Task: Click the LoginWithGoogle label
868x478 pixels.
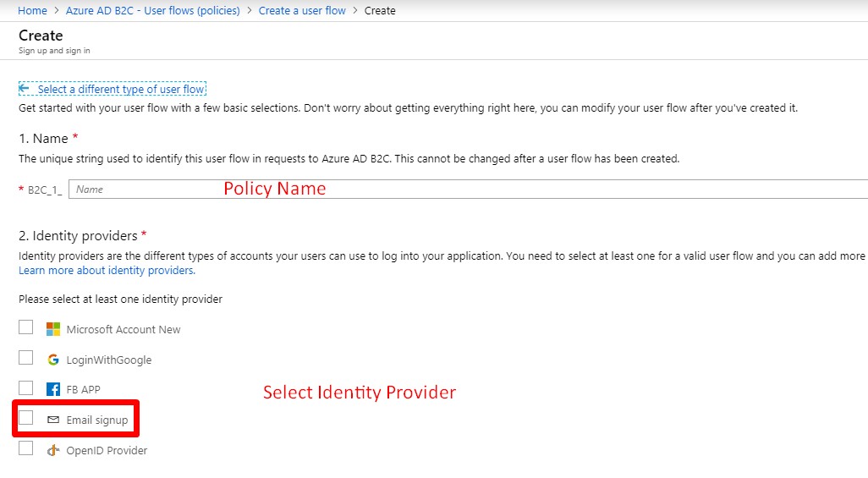Action: click(109, 360)
